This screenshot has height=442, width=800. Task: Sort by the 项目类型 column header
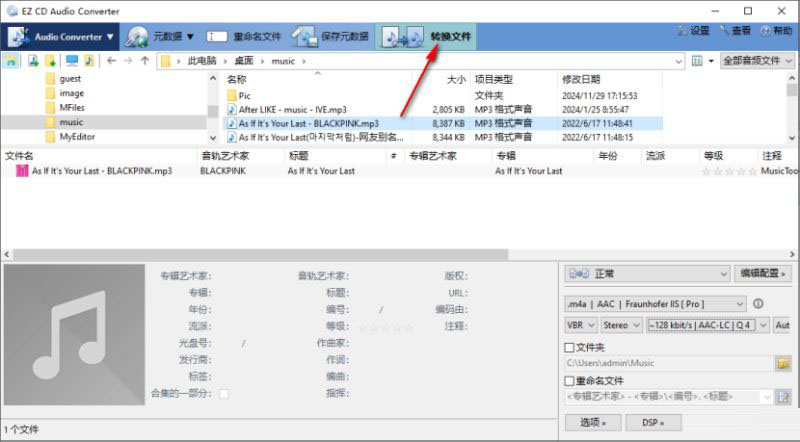click(x=493, y=80)
